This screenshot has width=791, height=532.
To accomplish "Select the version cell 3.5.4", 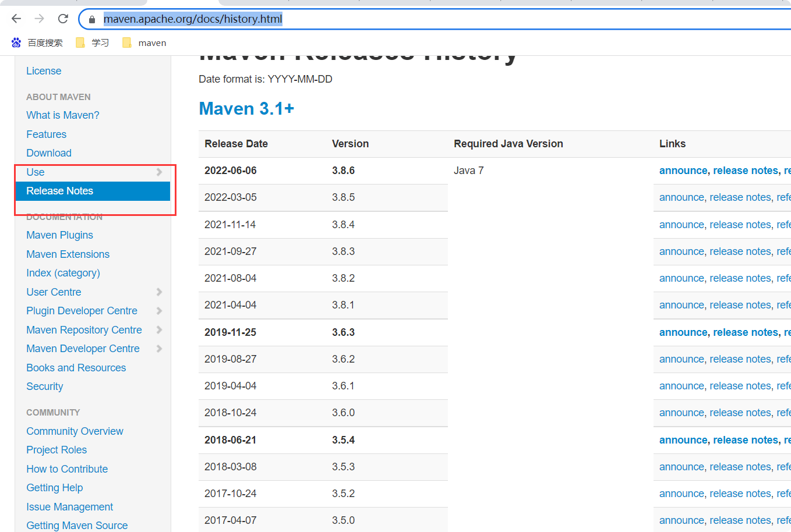I will pyautogui.click(x=343, y=440).
